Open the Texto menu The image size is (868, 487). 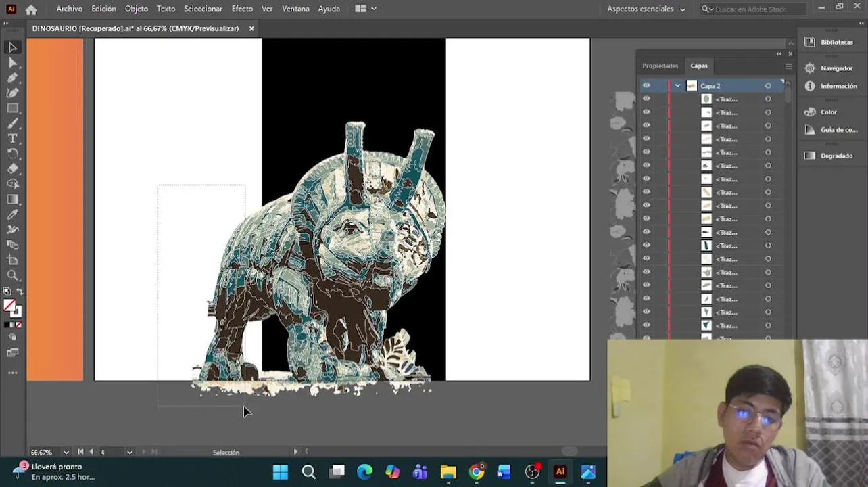pos(166,9)
